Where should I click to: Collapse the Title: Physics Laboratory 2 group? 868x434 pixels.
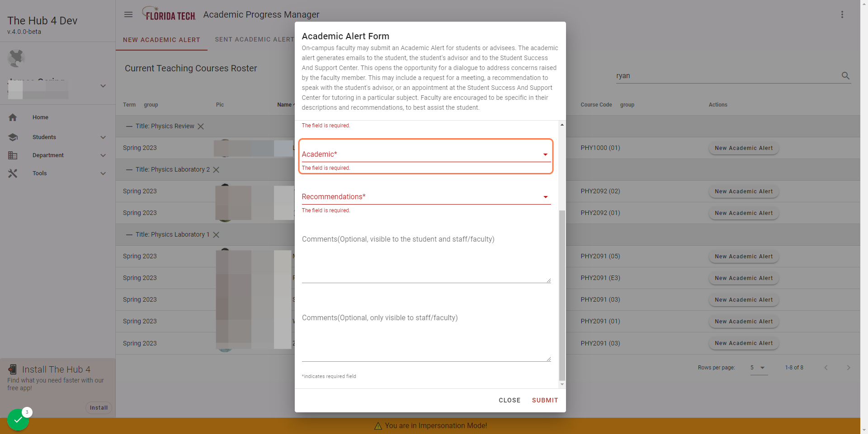pyautogui.click(x=129, y=170)
